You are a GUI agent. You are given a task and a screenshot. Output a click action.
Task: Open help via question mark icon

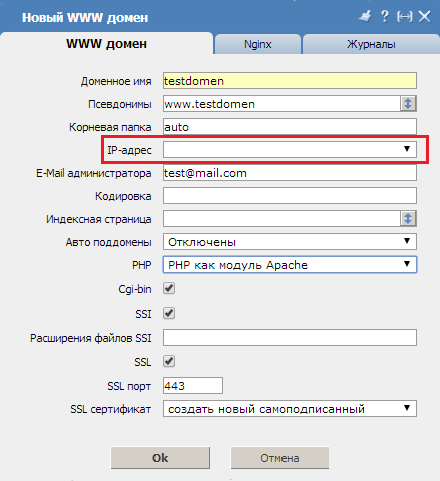click(385, 16)
